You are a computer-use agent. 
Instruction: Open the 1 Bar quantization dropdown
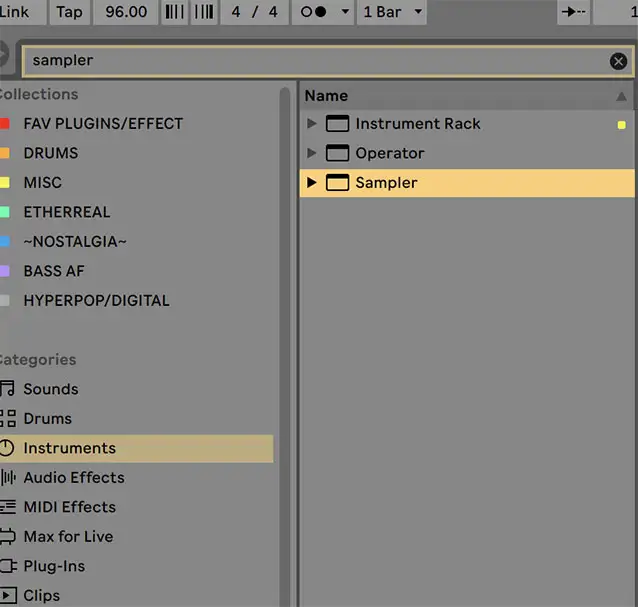pyautogui.click(x=391, y=12)
